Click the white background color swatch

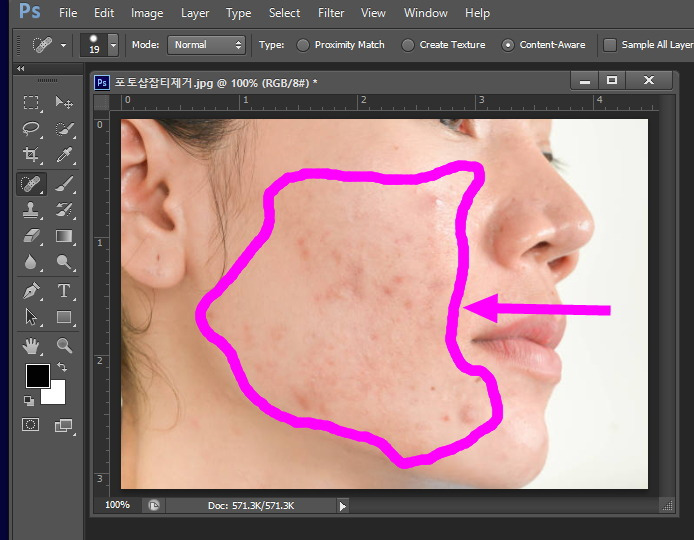pyautogui.click(x=58, y=394)
